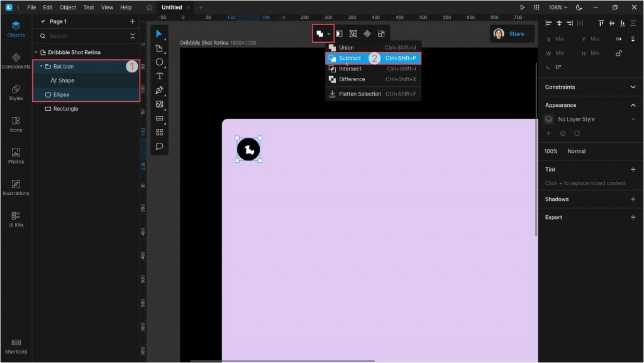The height and width of the screenshot is (363, 644).
Task: Open the Share dropdown
Action: tap(519, 34)
